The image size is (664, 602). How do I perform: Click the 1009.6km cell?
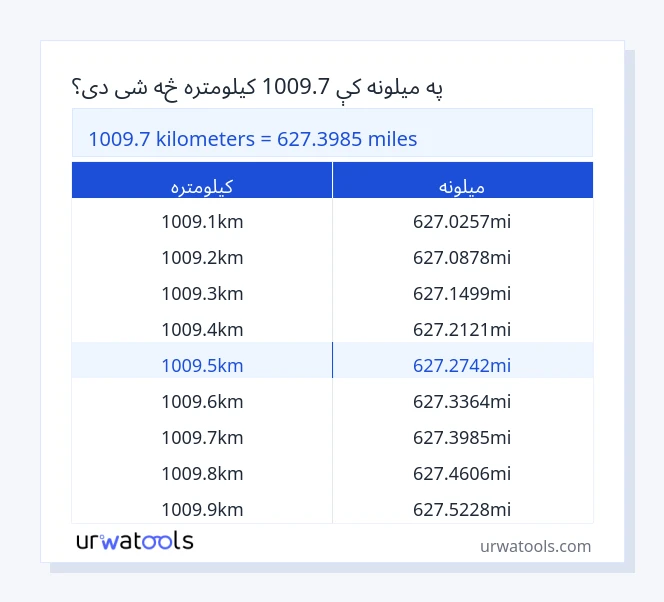(202, 401)
